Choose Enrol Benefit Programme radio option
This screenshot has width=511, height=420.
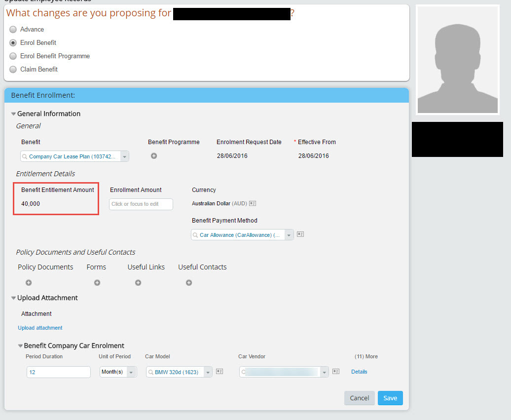(x=13, y=56)
